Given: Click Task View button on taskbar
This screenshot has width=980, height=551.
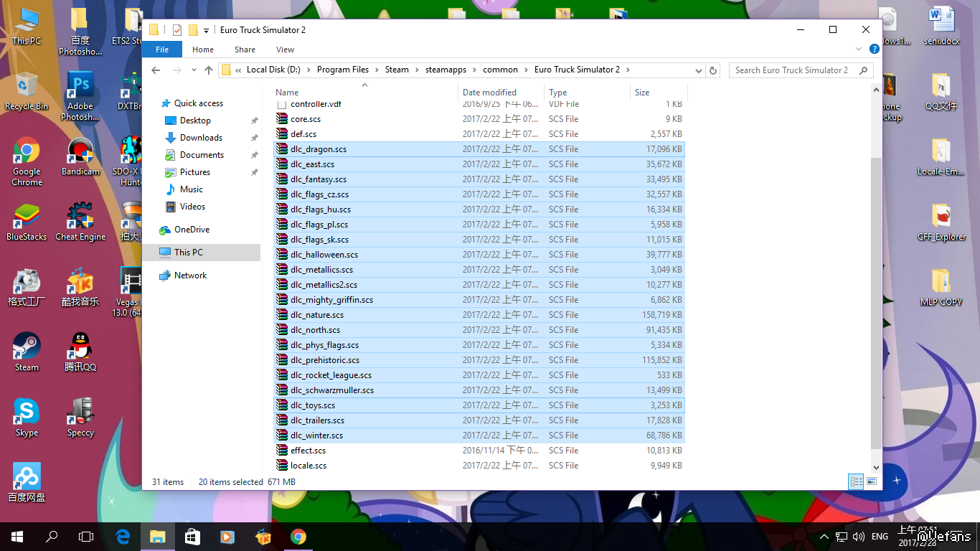Looking at the screenshot, I should (x=86, y=536).
